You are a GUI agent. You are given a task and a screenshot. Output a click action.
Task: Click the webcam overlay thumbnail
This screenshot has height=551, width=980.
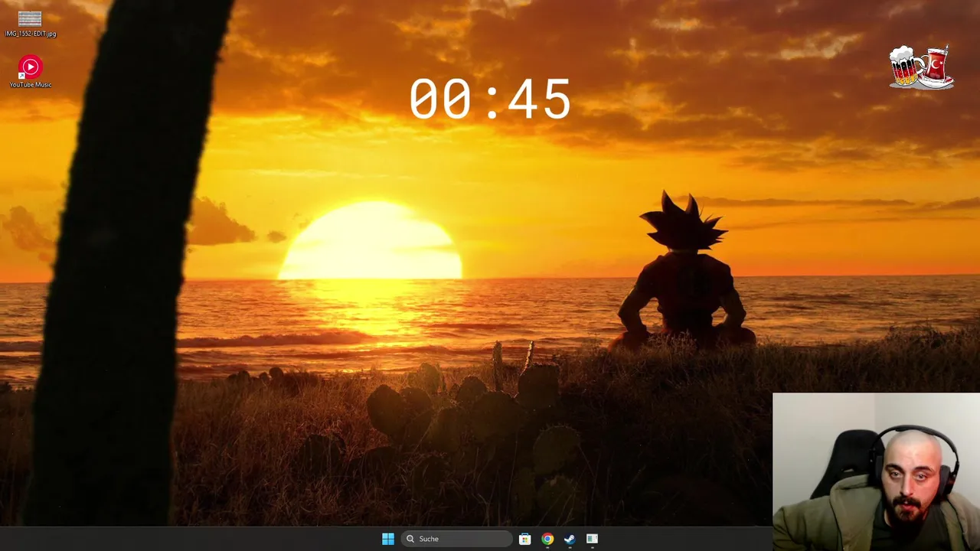(876, 471)
